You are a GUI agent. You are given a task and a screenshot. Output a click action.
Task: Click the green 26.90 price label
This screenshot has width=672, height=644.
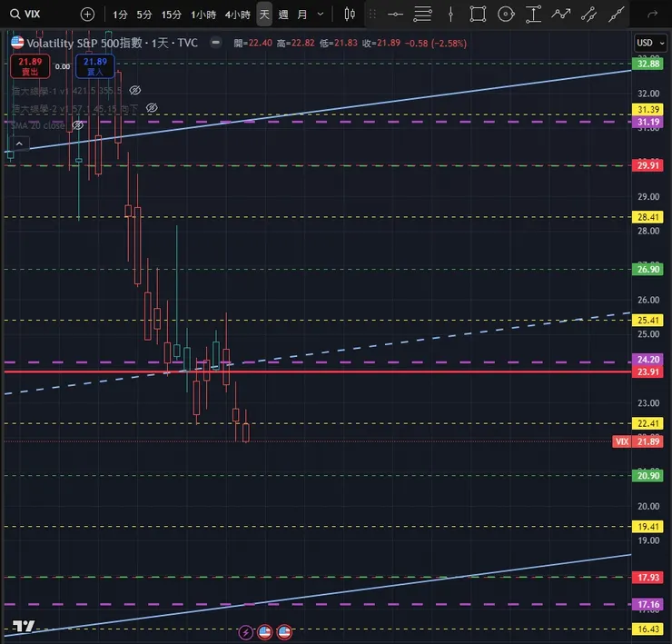coord(648,269)
